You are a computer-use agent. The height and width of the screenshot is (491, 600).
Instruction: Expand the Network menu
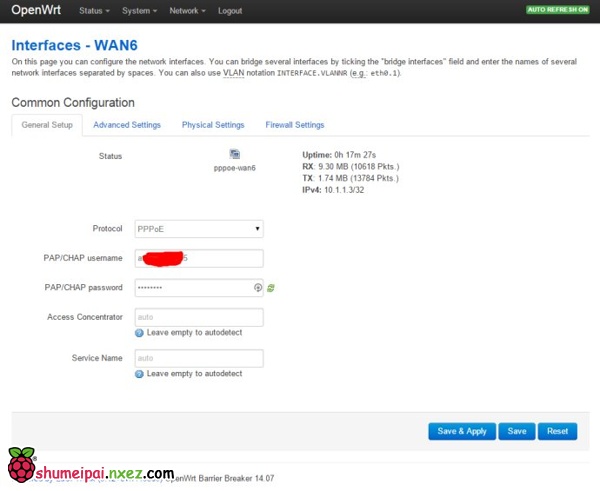(x=187, y=11)
